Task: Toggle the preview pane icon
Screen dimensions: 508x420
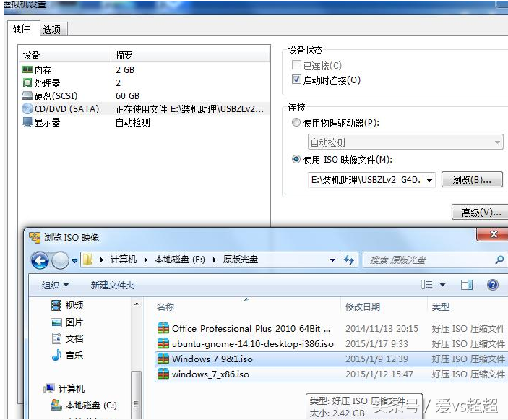Action: [x=467, y=285]
